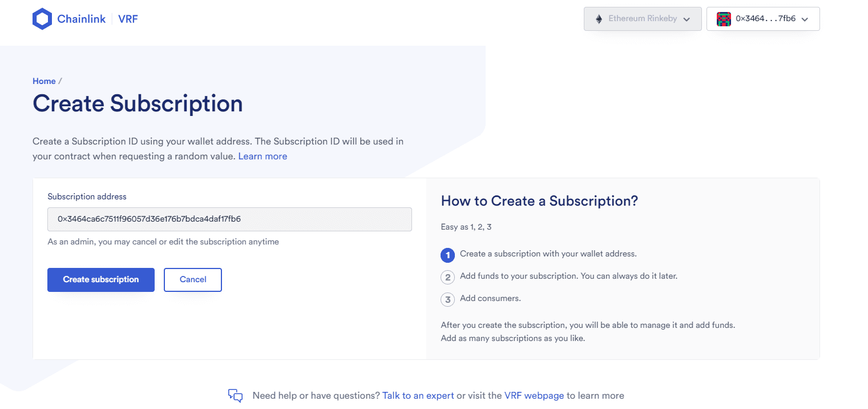Open the Ethereum Rinkeby network dropdown
Screen dimensions: 868x409
[643, 19]
